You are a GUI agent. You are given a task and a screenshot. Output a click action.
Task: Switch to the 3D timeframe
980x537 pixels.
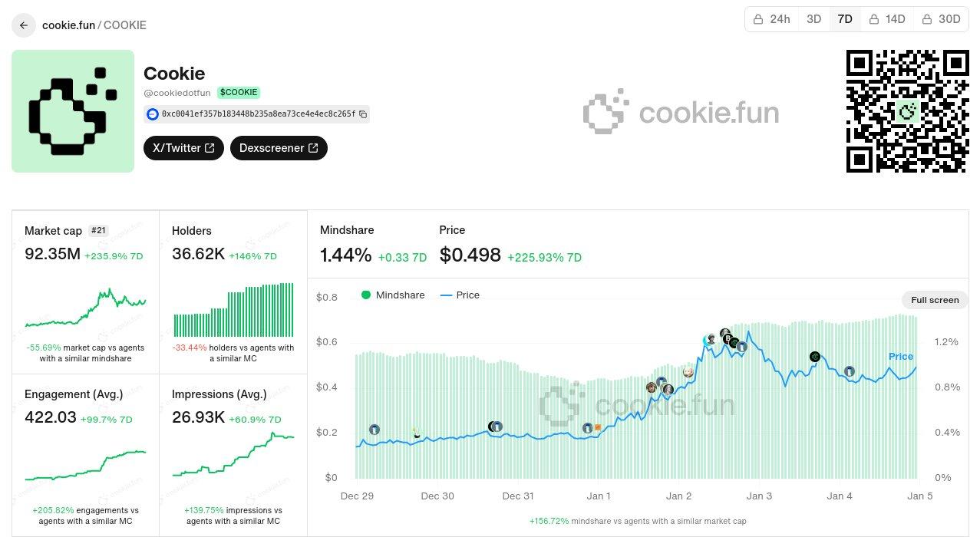tap(813, 18)
